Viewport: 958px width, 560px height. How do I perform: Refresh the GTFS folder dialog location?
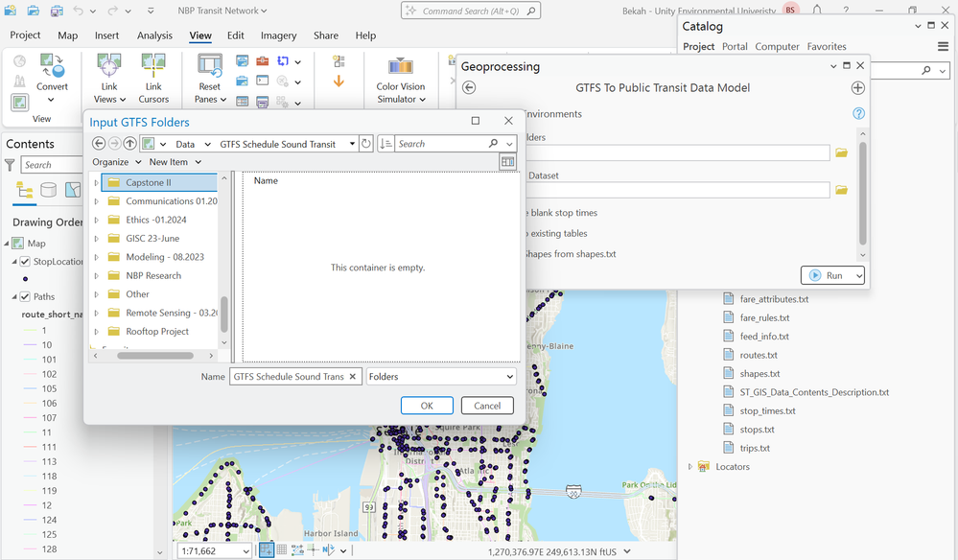tap(365, 144)
